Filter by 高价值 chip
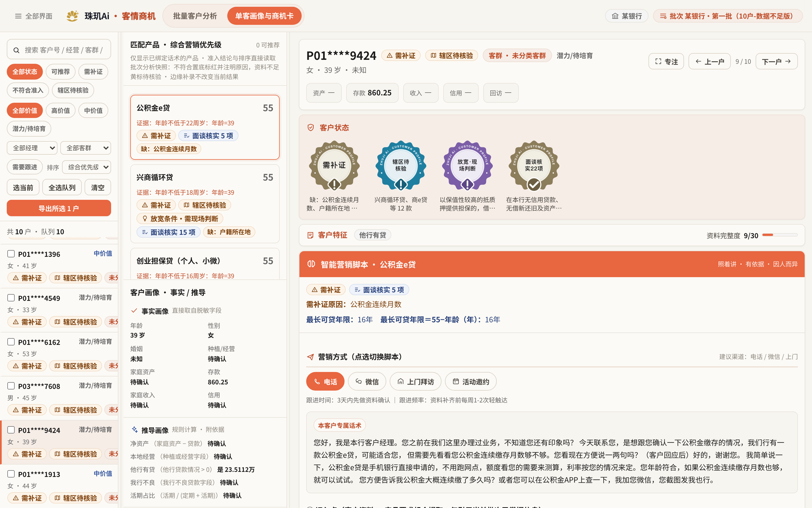The height and width of the screenshot is (508, 812). (x=61, y=111)
